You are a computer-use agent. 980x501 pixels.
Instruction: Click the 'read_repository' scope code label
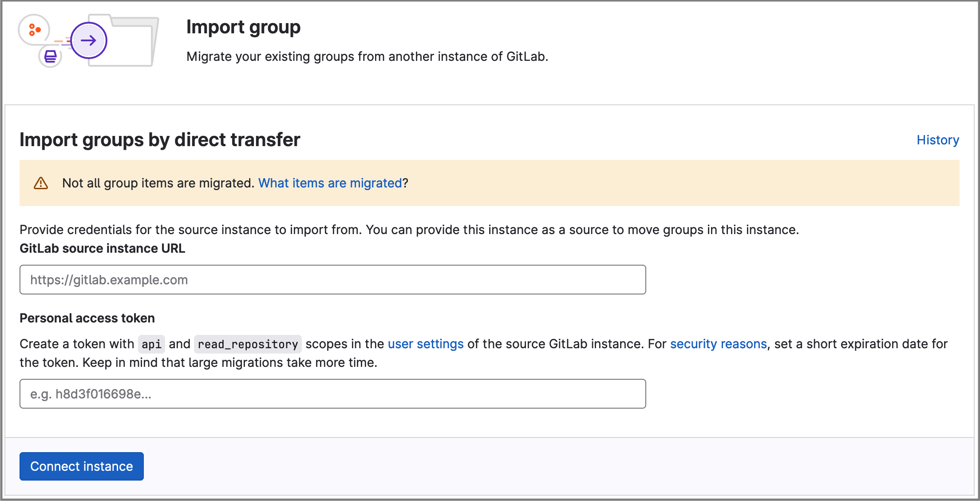coord(248,344)
